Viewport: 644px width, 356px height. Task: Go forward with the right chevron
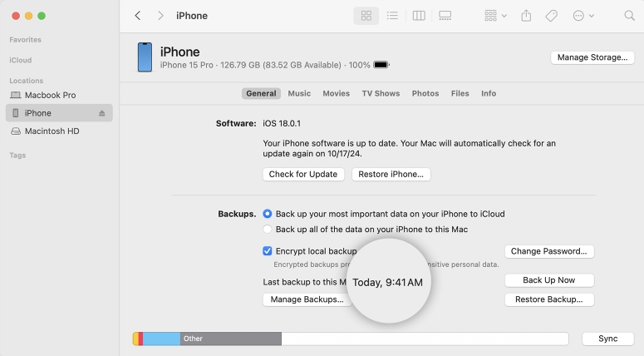coord(160,16)
